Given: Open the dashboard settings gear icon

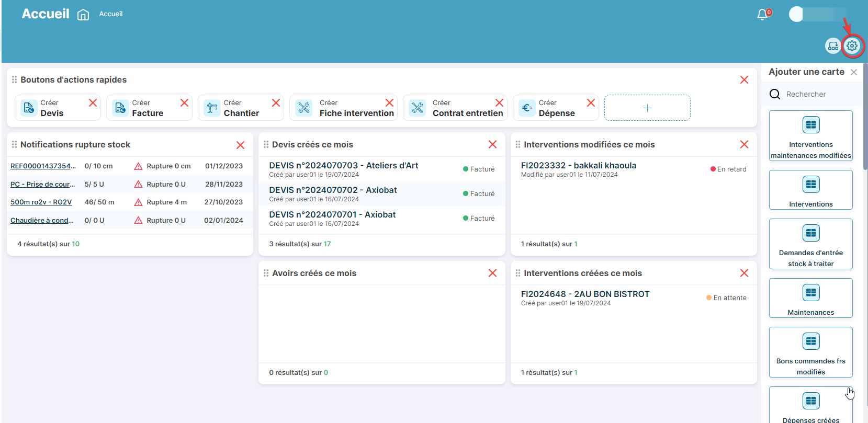Looking at the screenshot, I should (852, 46).
